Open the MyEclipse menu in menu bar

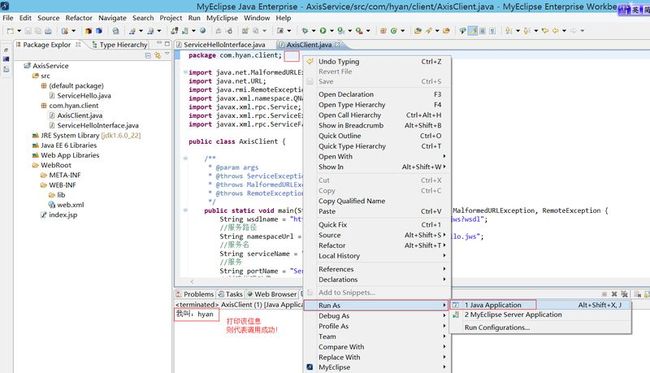point(222,18)
